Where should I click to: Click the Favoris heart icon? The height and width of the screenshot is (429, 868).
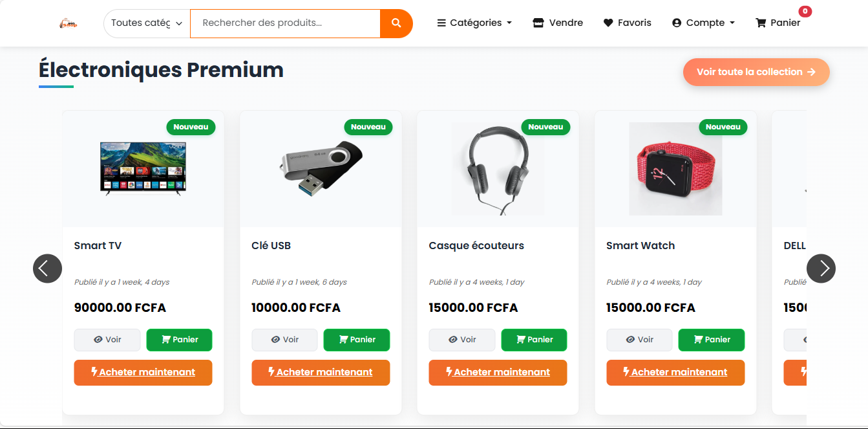coord(608,23)
